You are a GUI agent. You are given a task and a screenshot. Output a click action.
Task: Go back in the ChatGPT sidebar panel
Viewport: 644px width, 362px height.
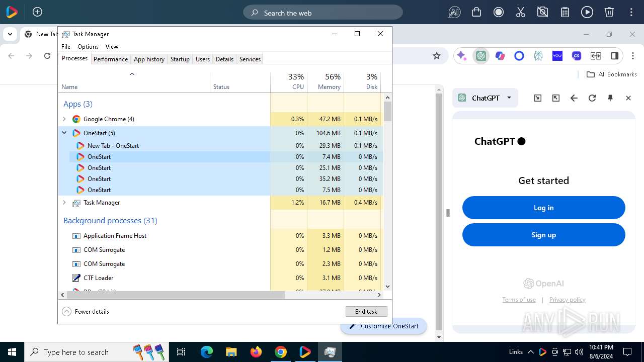pyautogui.click(x=574, y=98)
